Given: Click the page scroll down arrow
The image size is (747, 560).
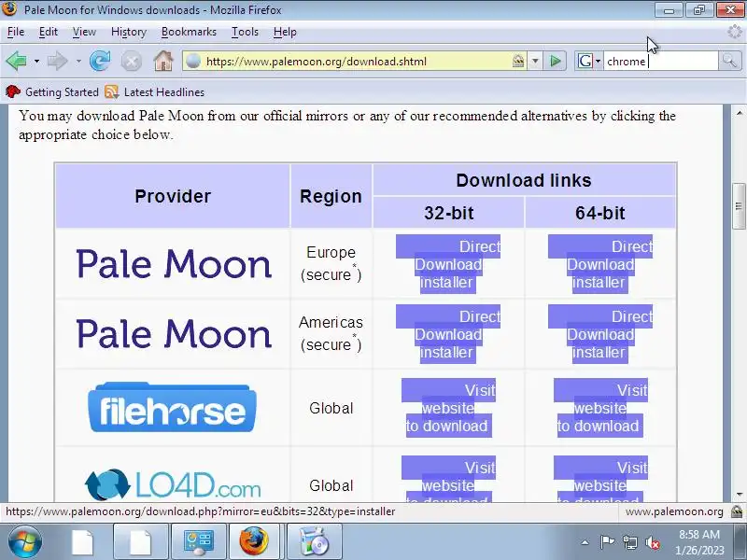Looking at the screenshot, I should click(x=739, y=495).
